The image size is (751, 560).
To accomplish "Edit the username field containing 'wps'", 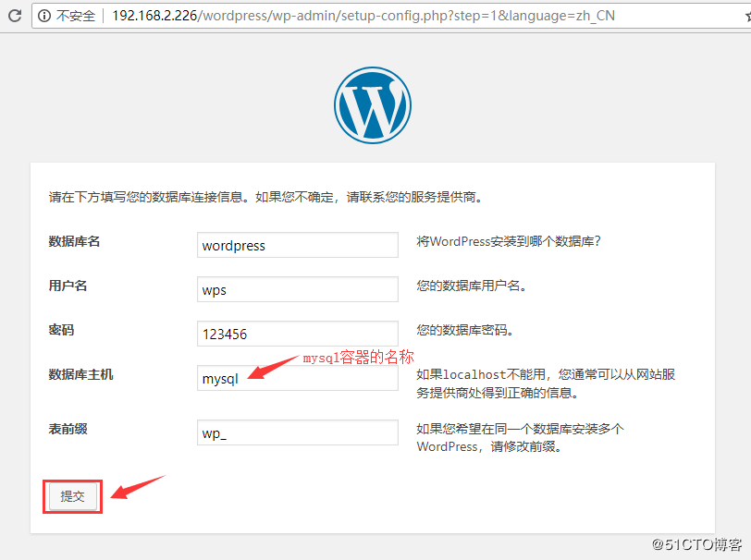I will 298,289.
